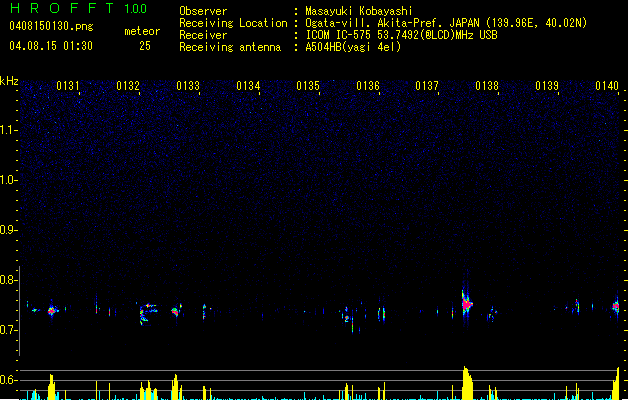Click the 0.9 kHz axis label
Screen dimensions: 629x400
[x=8, y=230]
